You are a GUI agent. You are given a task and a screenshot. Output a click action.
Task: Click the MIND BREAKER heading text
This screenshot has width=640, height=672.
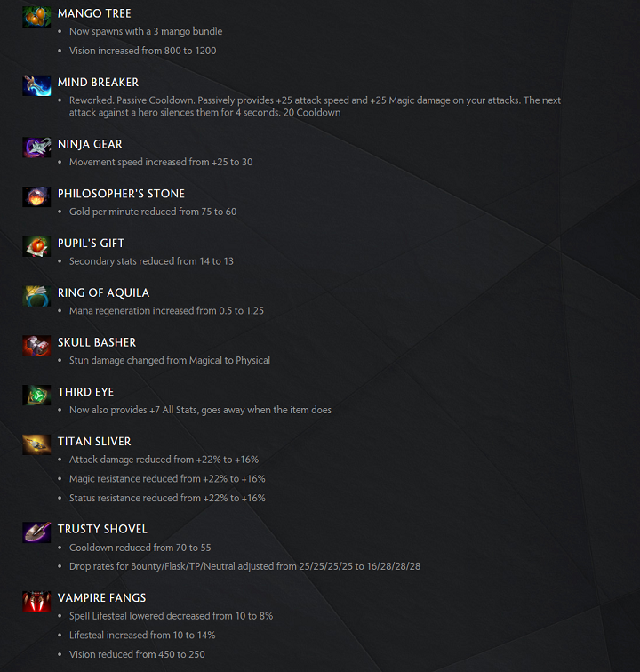(x=98, y=83)
